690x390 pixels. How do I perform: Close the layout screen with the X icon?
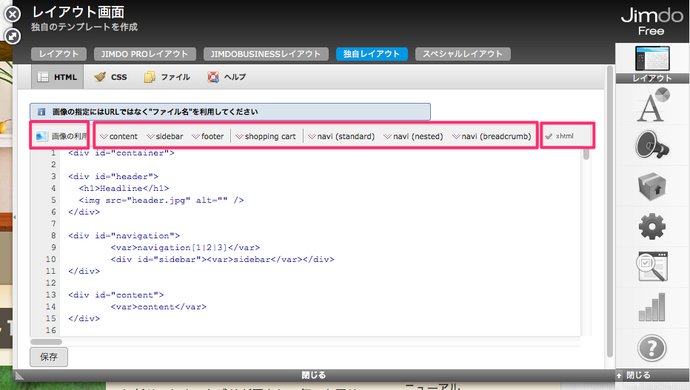12,14
